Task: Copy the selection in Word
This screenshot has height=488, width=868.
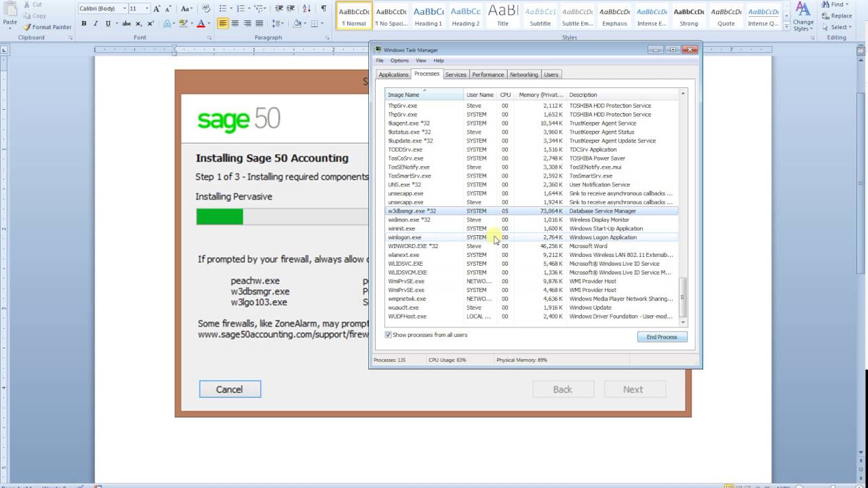Action: (35, 16)
